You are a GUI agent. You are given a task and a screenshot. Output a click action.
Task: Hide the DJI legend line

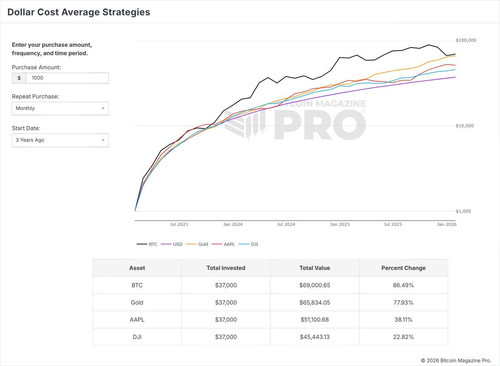click(x=249, y=244)
